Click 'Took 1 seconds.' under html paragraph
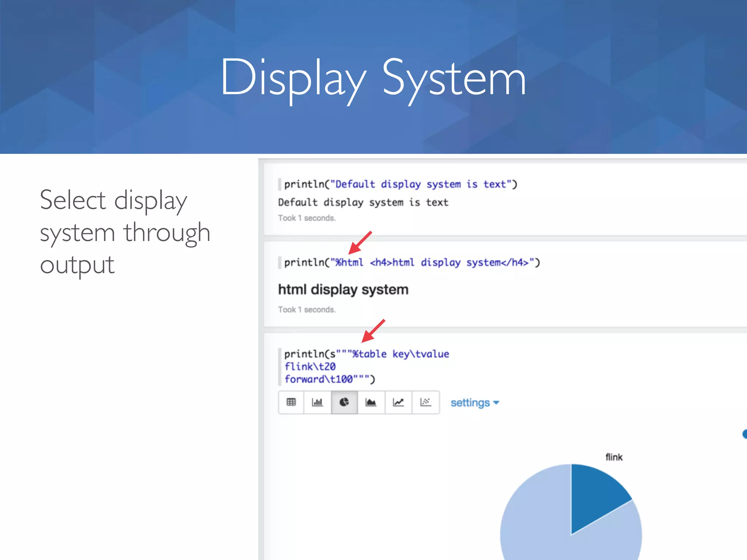 pos(307,310)
